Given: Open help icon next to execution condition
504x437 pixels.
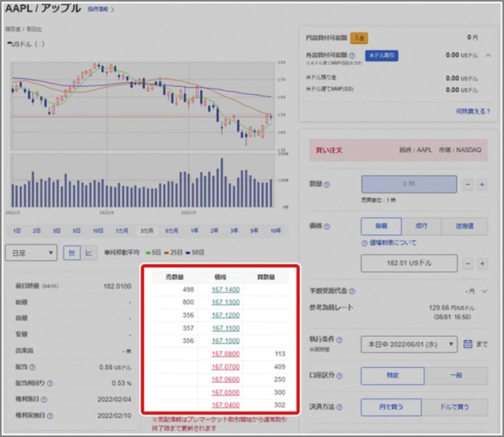Looking at the screenshot, I should (340, 340).
